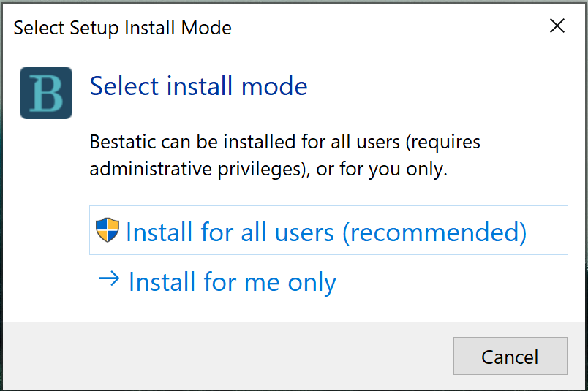Image resolution: width=588 pixels, height=391 pixels.
Task: Choose "Install for all users (recommended)"
Action: click(x=326, y=232)
